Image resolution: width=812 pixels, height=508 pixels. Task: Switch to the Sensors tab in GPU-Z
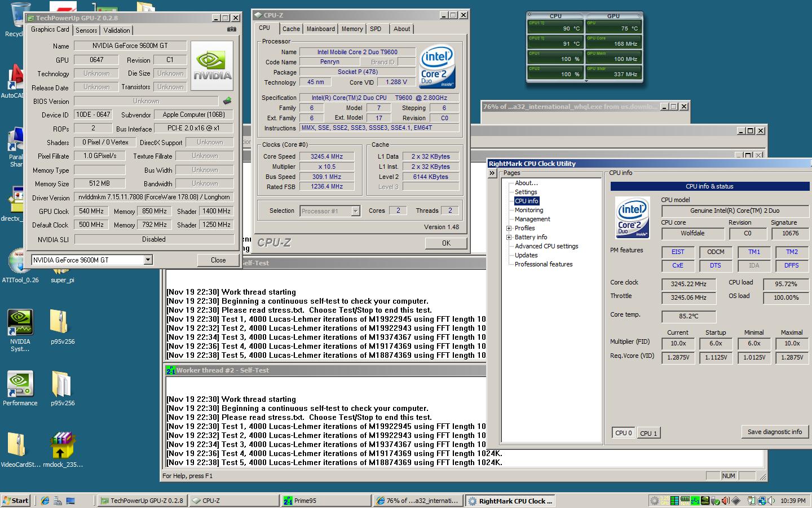click(86, 30)
